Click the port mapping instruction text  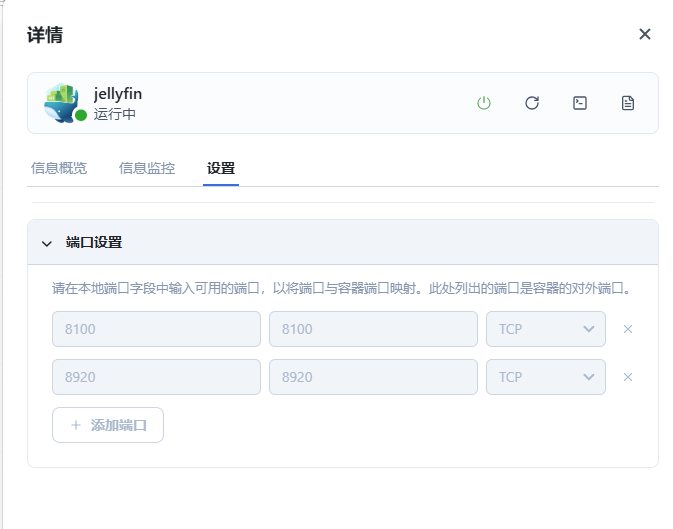click(343, 288)
